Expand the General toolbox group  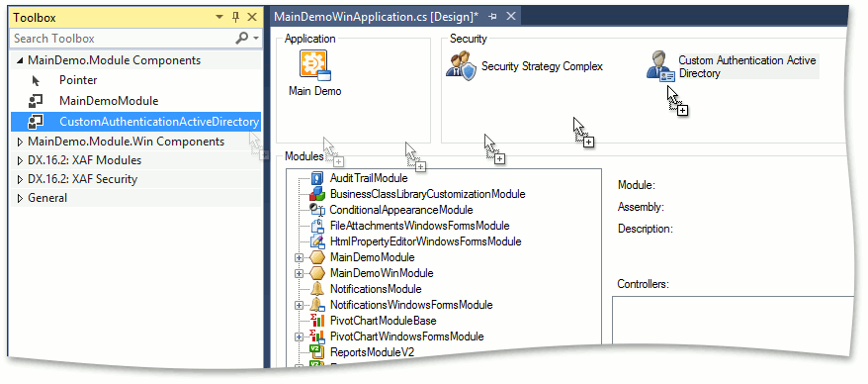pos(21,198)
